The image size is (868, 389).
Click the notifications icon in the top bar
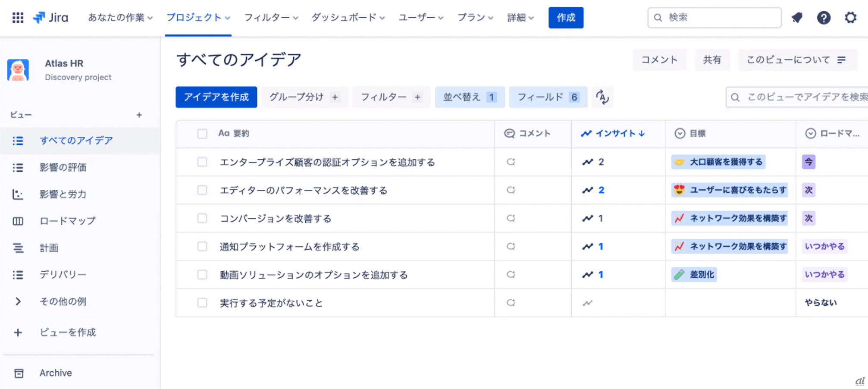pyautogui.click(x=797, y=18)
